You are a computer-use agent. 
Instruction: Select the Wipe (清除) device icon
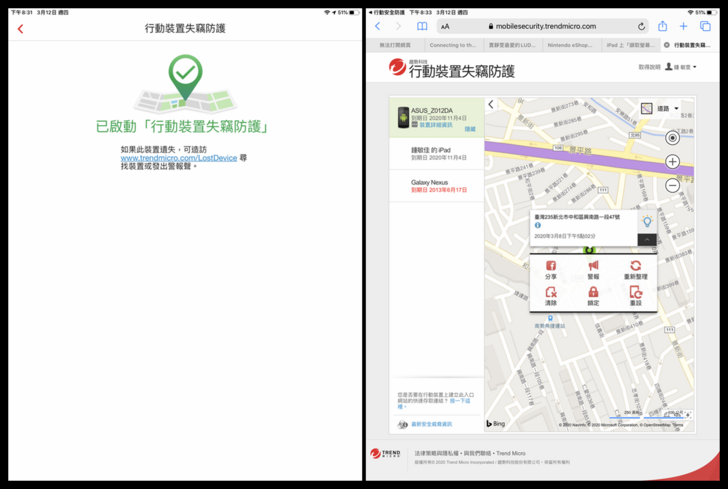coord(551,292)
